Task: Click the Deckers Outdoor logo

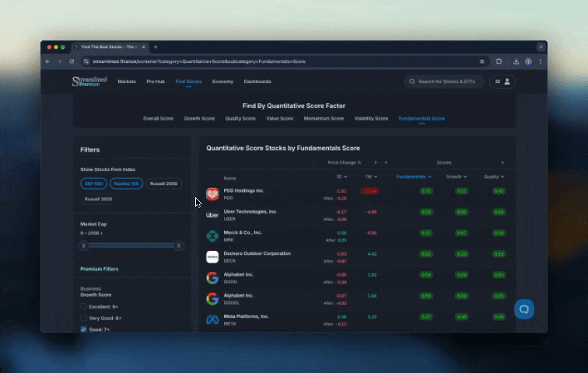Action: [x=212, y=257]
